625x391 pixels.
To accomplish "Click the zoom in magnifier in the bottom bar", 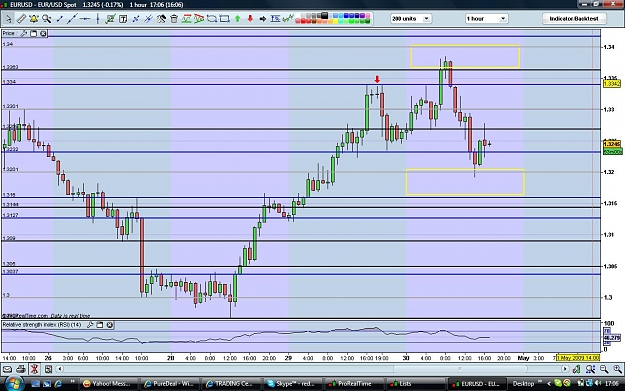I will (617, 369).
